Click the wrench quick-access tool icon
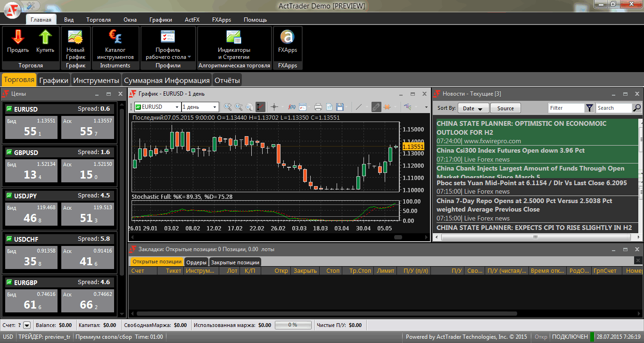Viewport: 644px width, 343px height. (x=31, y=6)
